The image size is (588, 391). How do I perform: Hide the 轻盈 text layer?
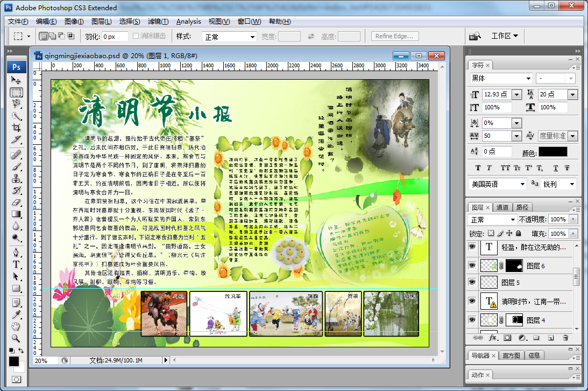pos(472,247)
